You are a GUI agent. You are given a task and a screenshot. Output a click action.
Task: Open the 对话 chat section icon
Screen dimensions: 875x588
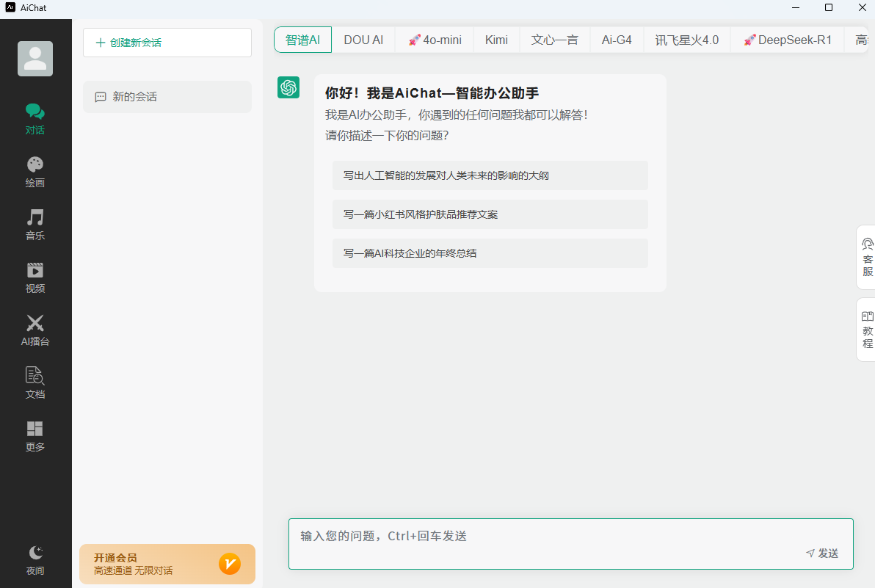pos(35,112)
